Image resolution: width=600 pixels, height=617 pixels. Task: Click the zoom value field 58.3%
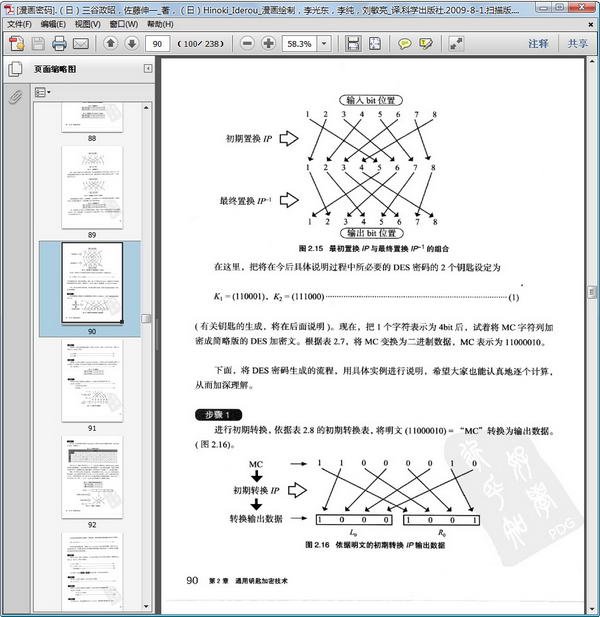pyautogui.click(x=299, y=44)
